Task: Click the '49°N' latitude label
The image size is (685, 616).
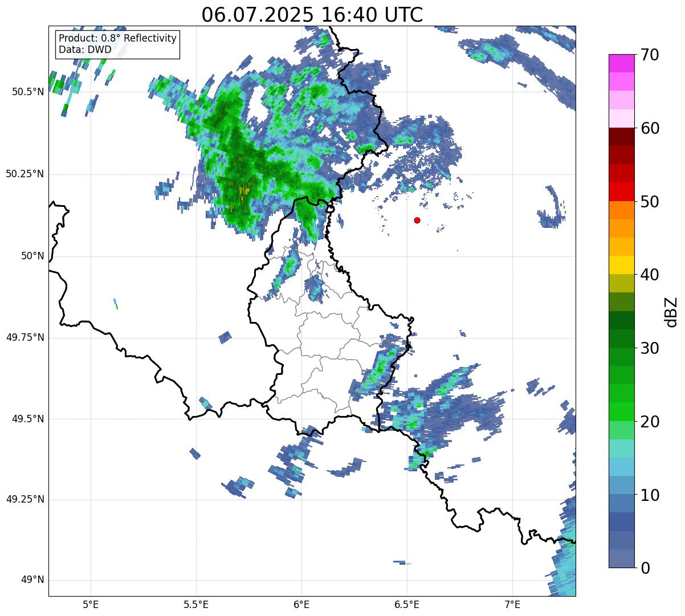Action: (32, 580)
